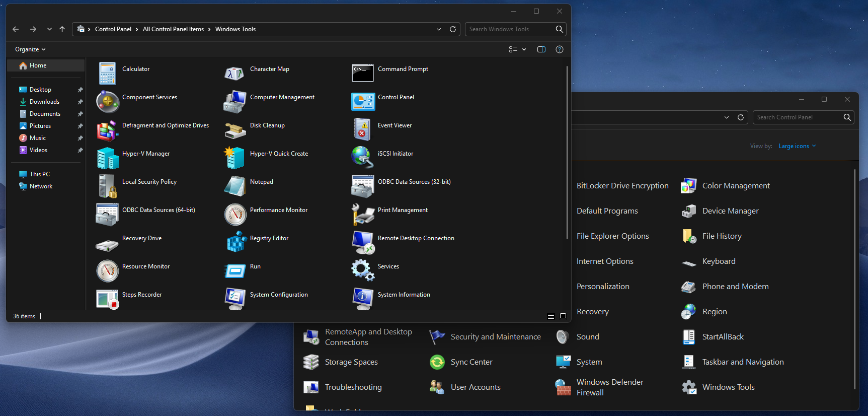Screen dimensions: 868x416
Task: Open Event Viewer tool icon
Action: tap(362, 129)
